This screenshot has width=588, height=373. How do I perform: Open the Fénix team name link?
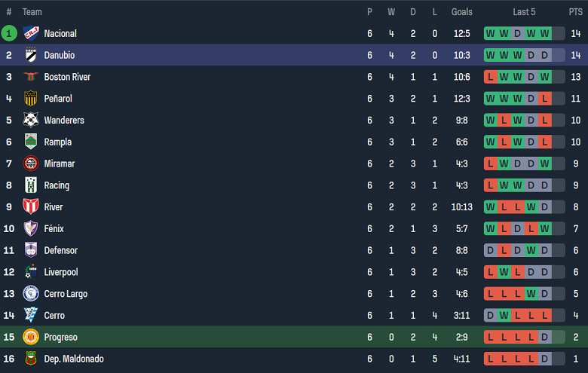tap(54, 228)
